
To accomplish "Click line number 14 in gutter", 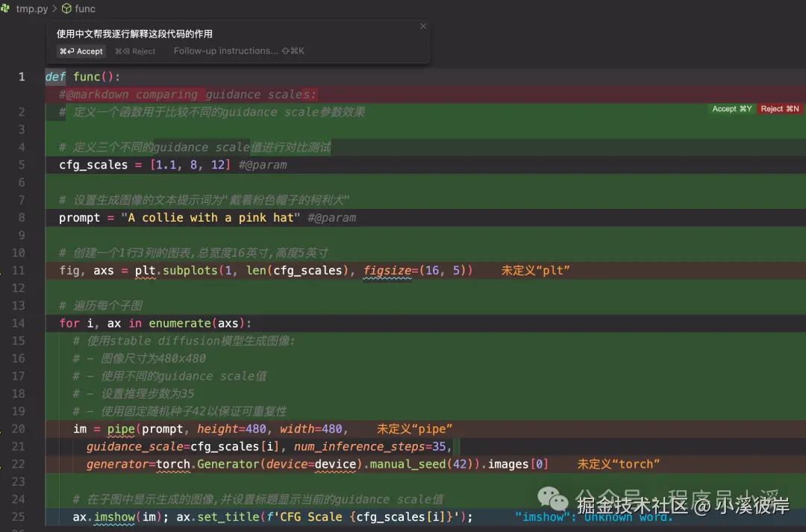I will (19, 323).
